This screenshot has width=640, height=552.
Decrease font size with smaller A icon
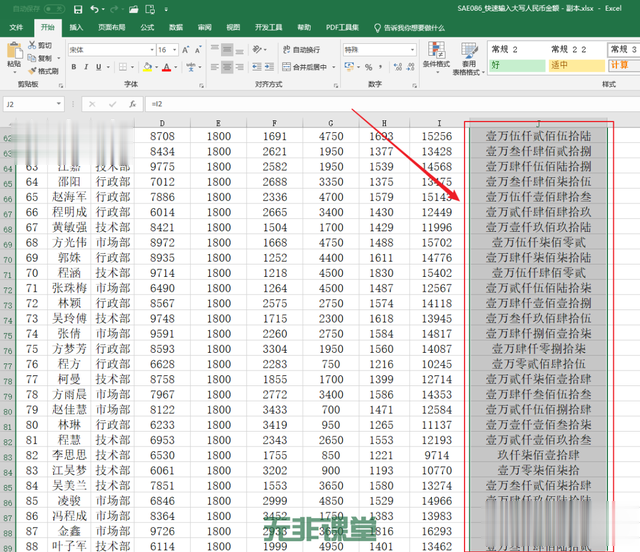[x=198, y=50]
